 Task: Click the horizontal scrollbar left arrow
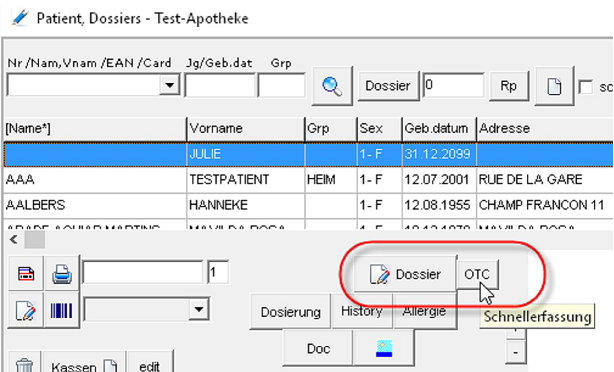point(14,239)
